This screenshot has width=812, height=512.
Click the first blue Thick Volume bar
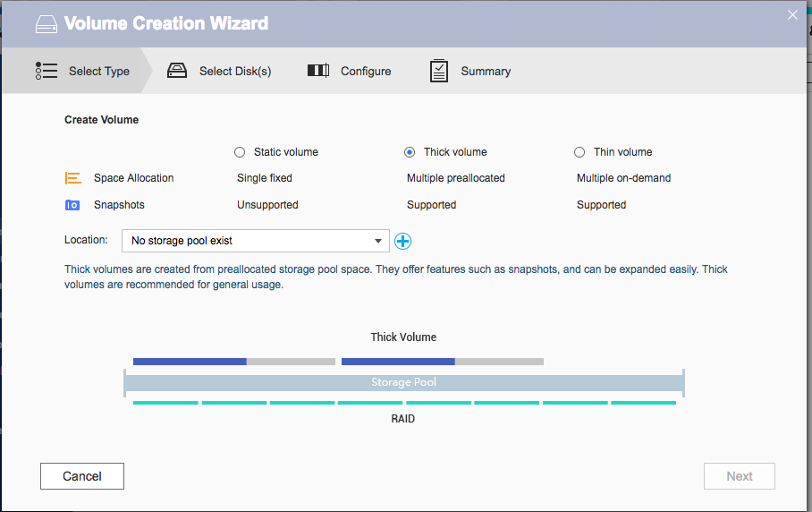(x=190, y=362)
